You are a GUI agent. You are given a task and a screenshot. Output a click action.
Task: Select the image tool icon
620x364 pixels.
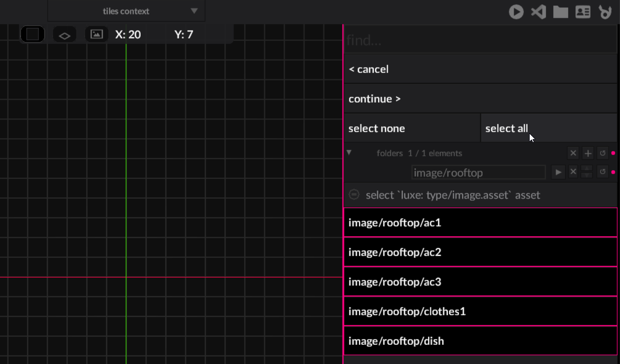[97, 35]
